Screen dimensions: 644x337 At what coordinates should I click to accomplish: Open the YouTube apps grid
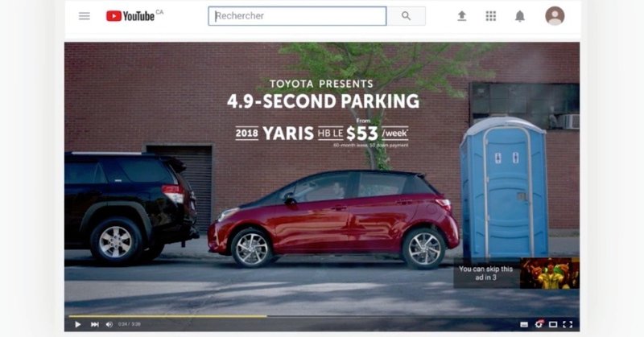(491, 16)
